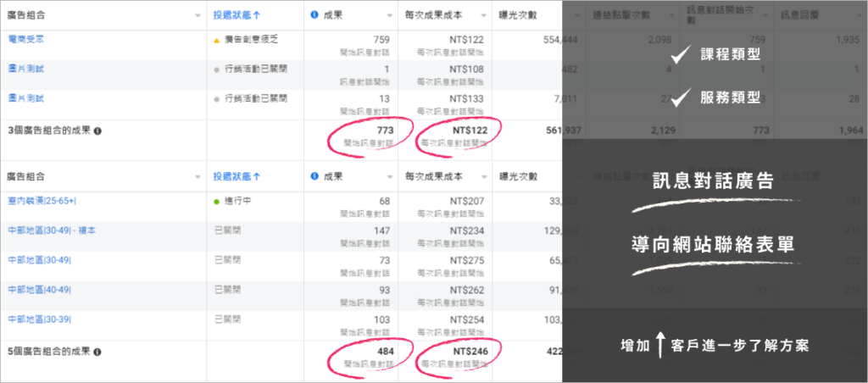This screenshot has height=383, width=868.
Task: Click the checkmark beside 服務類型
Action: (x=680, y=98)
